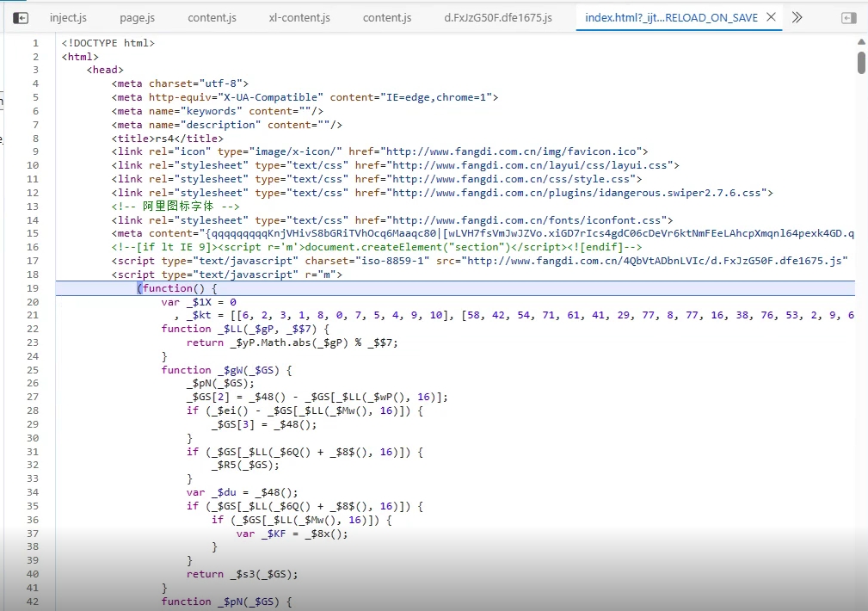Click the _$GS[2] assignment on line 27
The image size is (868, 611).
[x=317, y=398]
